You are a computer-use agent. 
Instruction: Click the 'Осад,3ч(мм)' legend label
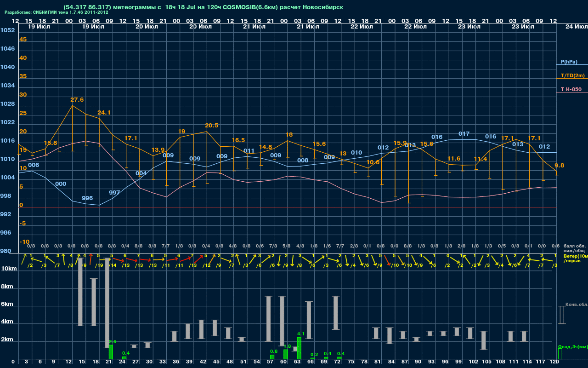pos(573,346)
